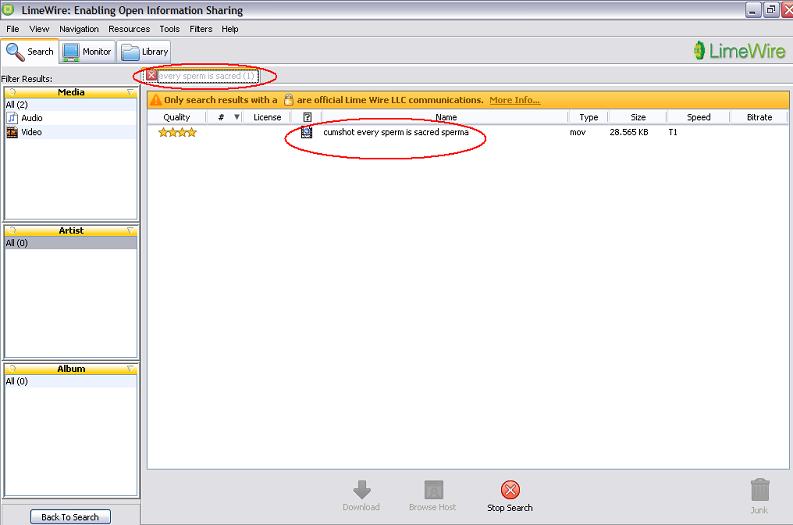Click the 'mov' type cell

tap(577, 132)
